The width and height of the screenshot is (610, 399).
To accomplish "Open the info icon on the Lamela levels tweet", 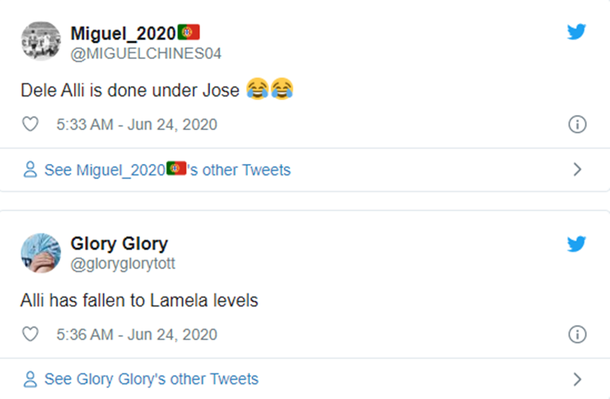I will [x=577, y=334].
